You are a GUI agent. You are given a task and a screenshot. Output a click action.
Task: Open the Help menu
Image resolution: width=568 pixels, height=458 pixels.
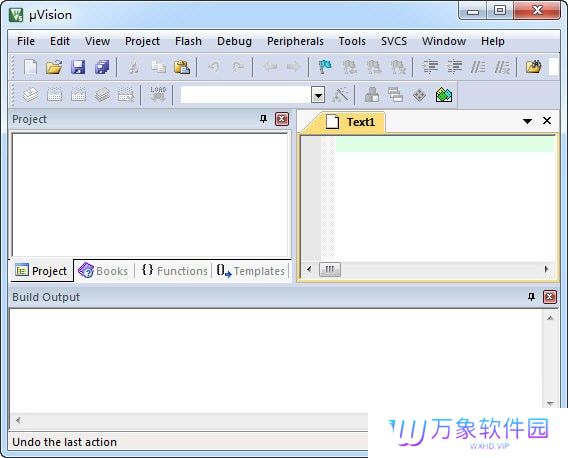tap(493, 41)
